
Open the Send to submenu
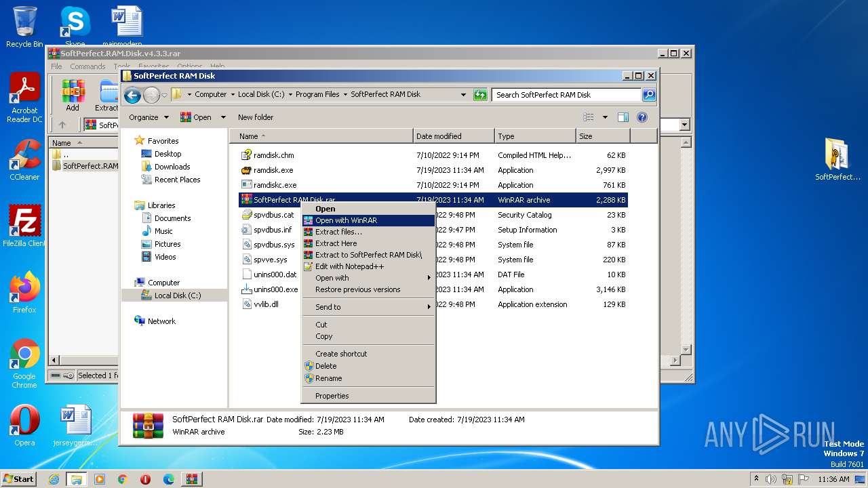(x=368, y=307)
